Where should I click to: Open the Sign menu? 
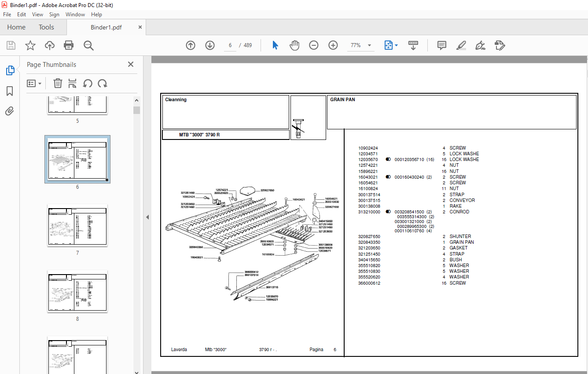[x=54, y=15]
